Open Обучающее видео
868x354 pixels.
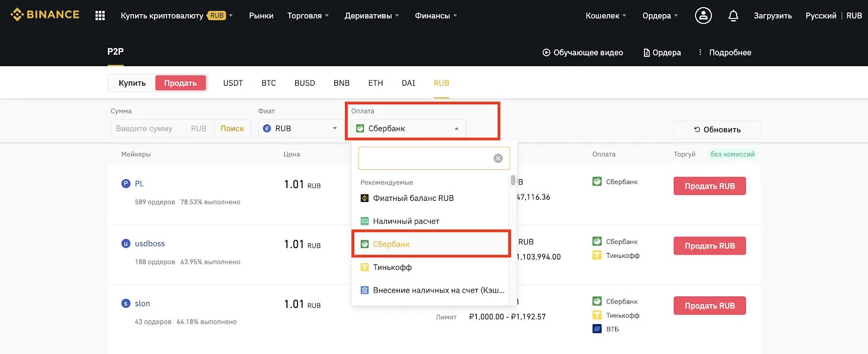point(583,53)
